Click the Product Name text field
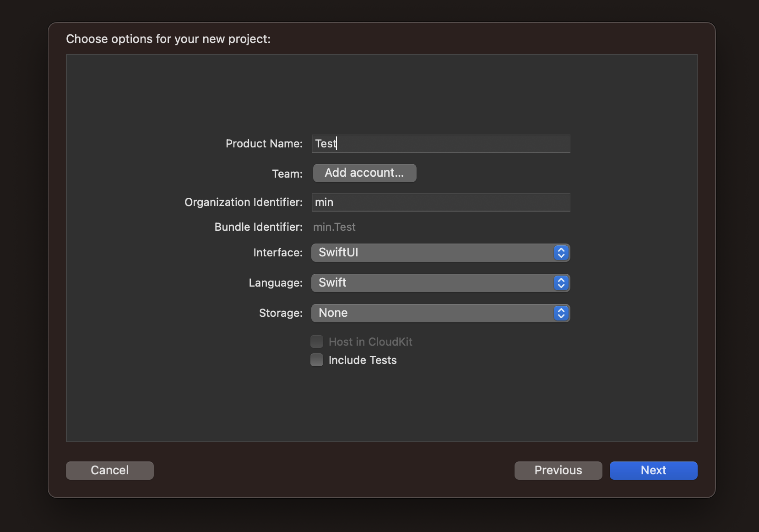 (x=441, y=144)
